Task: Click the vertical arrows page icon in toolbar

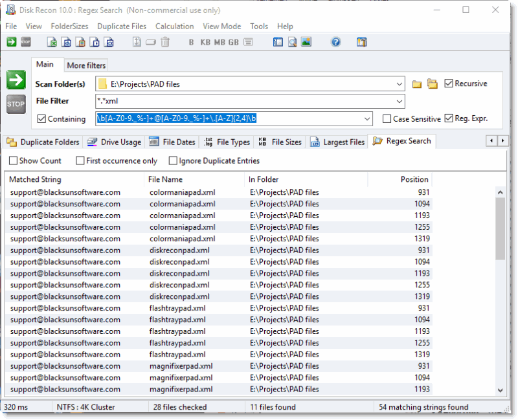Action: pos(137,42)
